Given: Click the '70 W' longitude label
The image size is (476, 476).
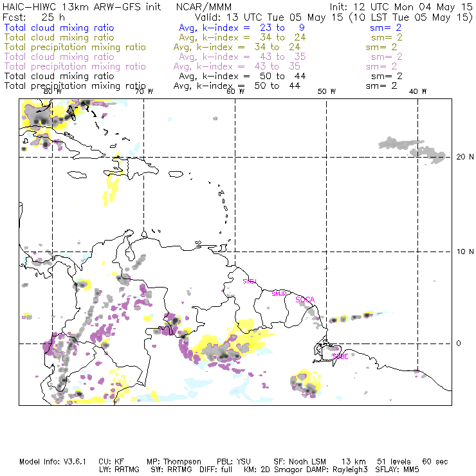Looking at the screenshot, I should click(144, 91).
